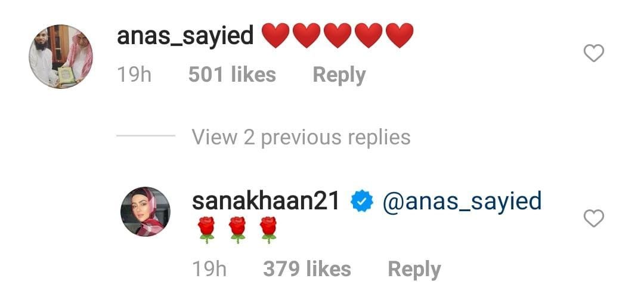Like the sanakhaan21 reply with the heart
This screenshot has height=306, width=644.
click(593, 218)
